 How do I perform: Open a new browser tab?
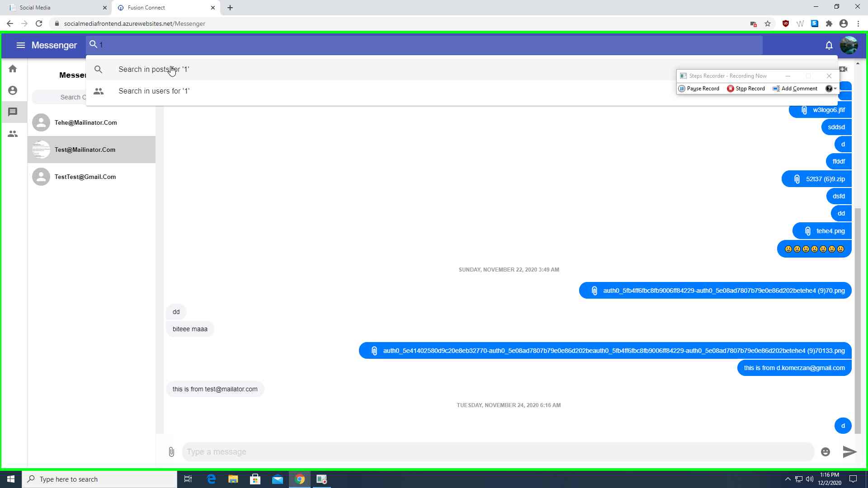[x=230, y=8]
